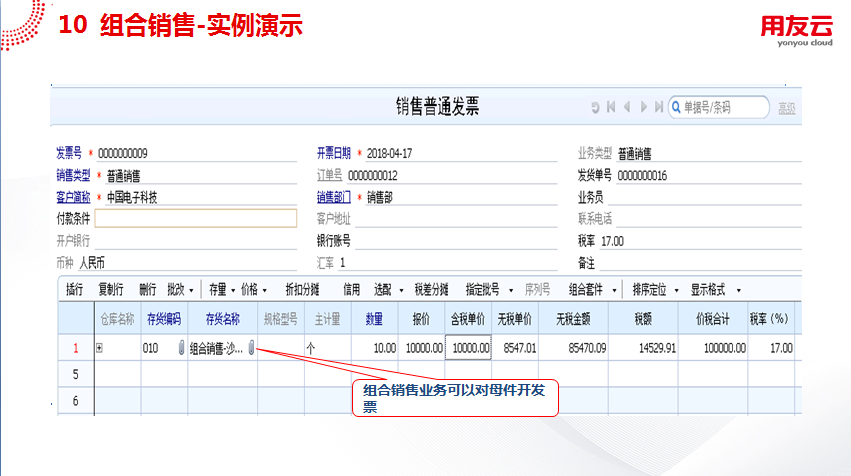Select the 含税单价 cell 10000.00 with border
This screenshot has width=851, height=476.
468,348
